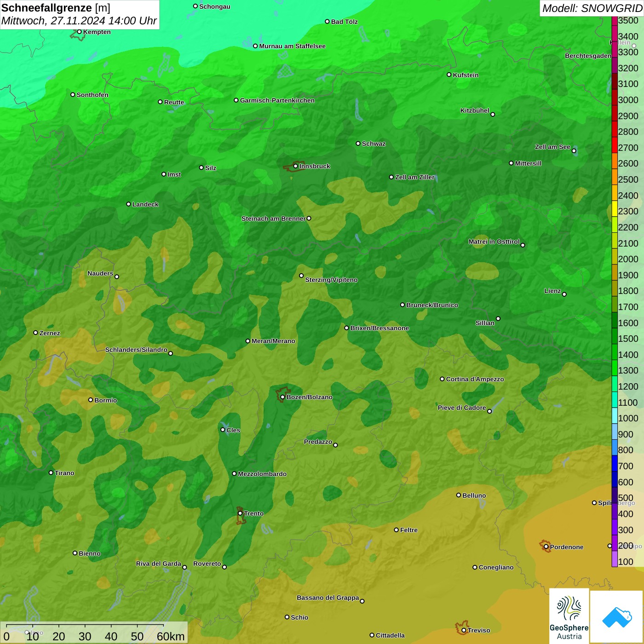This screenshot has height=644, width=644.
Task: Click the Berchtesgaden label
Action: click(588, 56)
